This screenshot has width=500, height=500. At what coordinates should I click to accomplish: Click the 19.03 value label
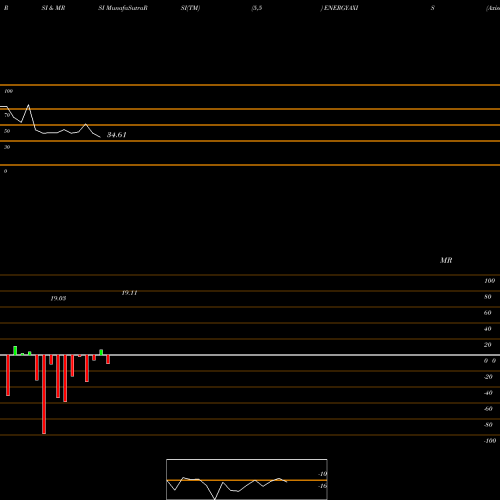[x=58, y=298]
